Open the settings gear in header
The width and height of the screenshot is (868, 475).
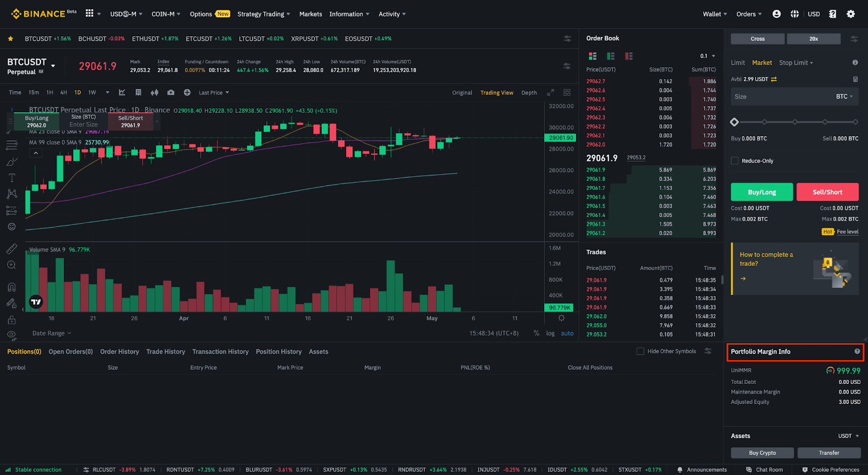[851, 14]
